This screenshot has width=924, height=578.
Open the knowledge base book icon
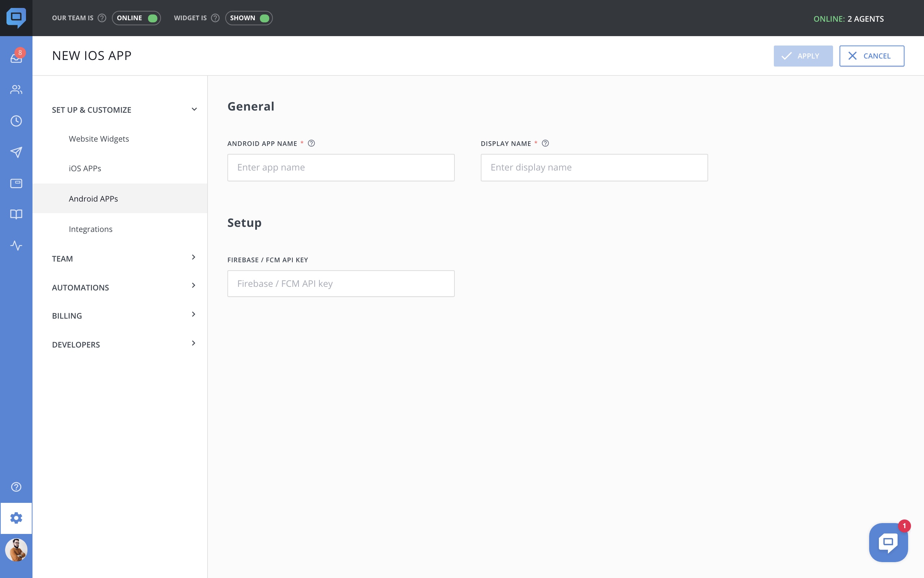coord(16,214)
